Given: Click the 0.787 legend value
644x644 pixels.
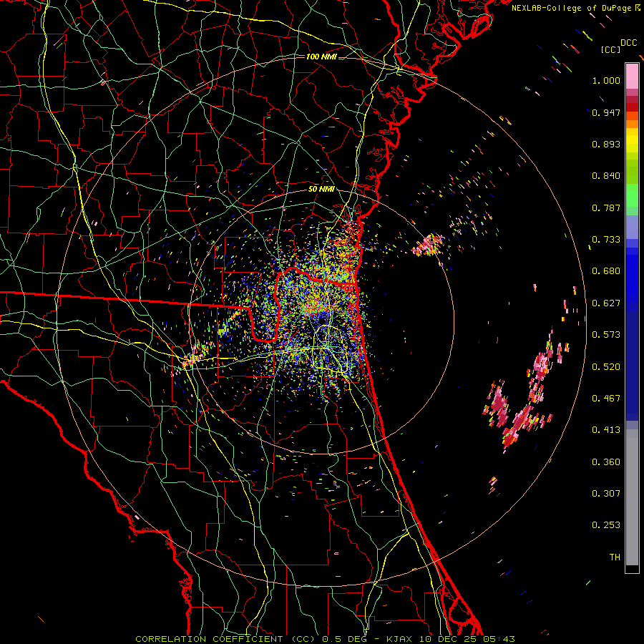Looking at the screenshot, I should 606,208.
